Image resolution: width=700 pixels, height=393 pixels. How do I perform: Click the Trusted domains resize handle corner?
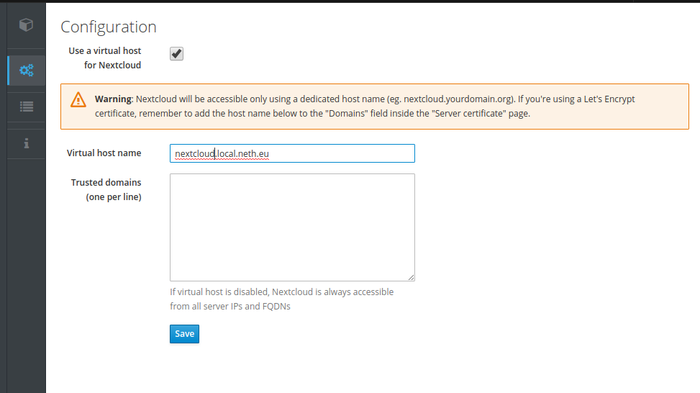pos(411,278)
